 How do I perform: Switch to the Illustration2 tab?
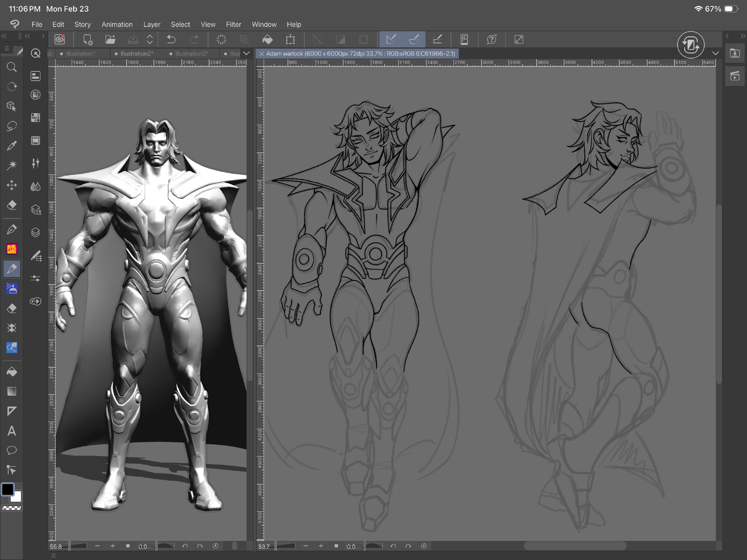(x=137, y=53)
